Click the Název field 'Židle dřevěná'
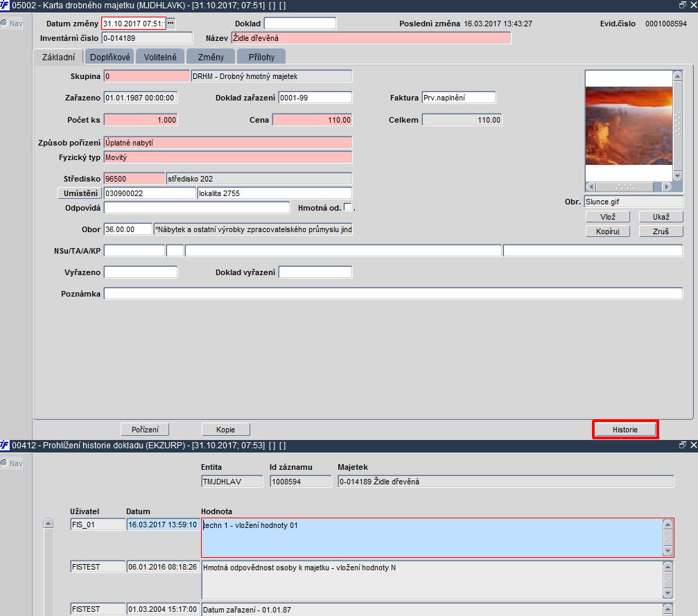The image size is (698, 616). coord(372,38)
